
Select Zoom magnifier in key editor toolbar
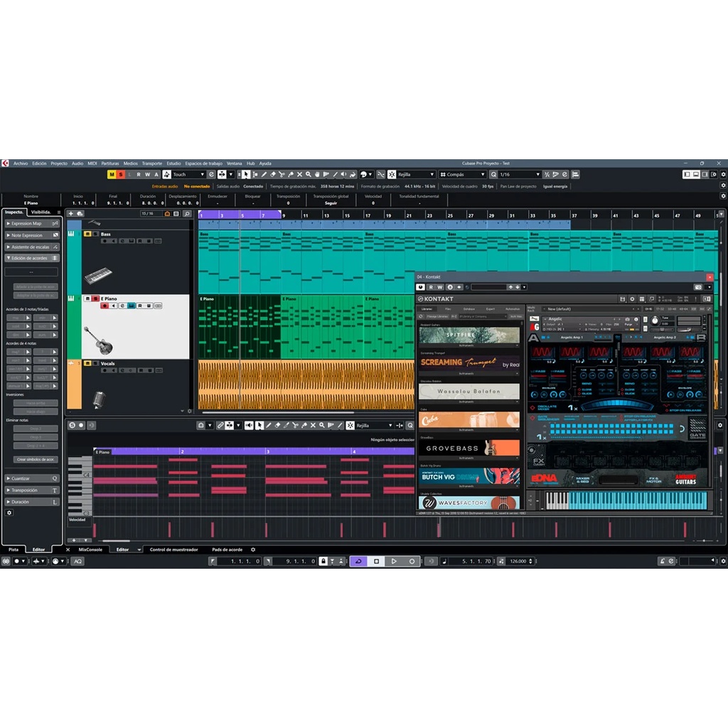click(322, 425)
